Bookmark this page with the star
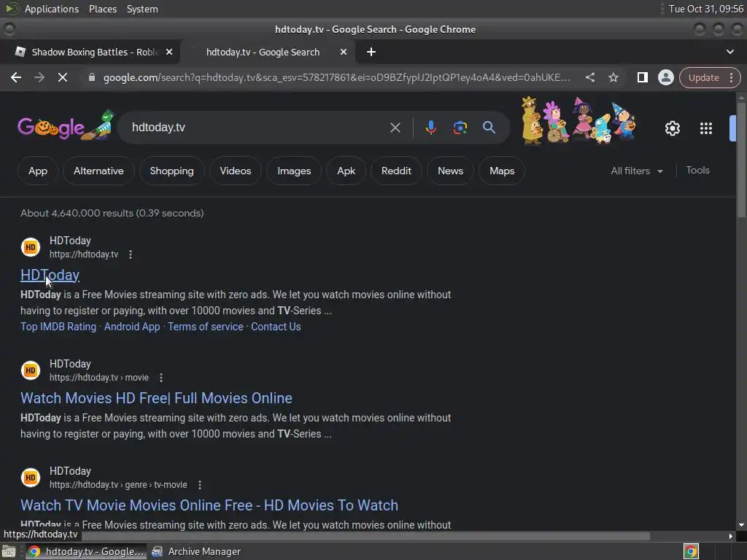This screenshot has width=747, height=560. (x=613, y=77)
